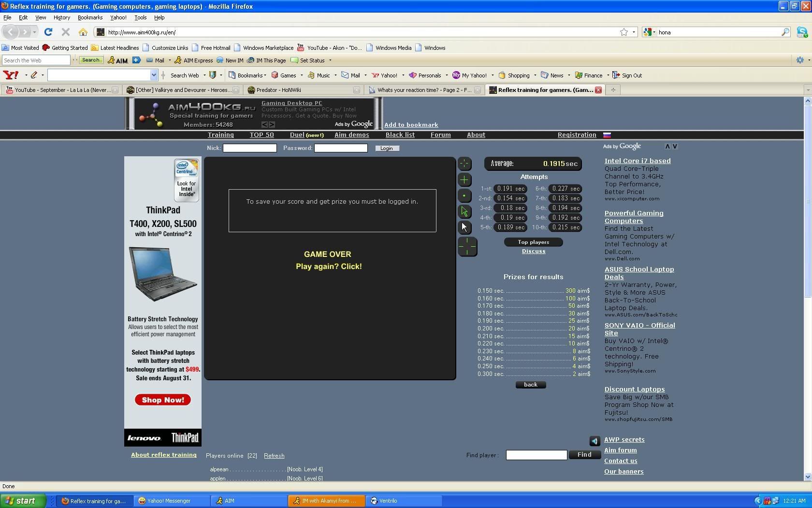812x508 pixels.
Task: Click the Top players button
Action: [533, 242]
